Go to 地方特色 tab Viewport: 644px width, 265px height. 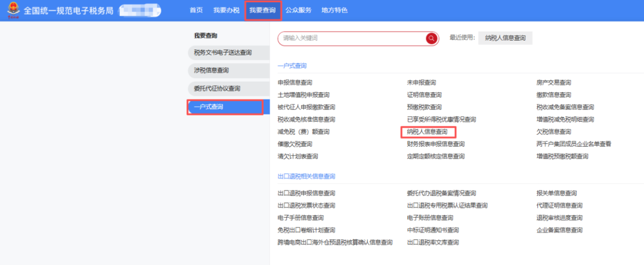click(334, 10)
